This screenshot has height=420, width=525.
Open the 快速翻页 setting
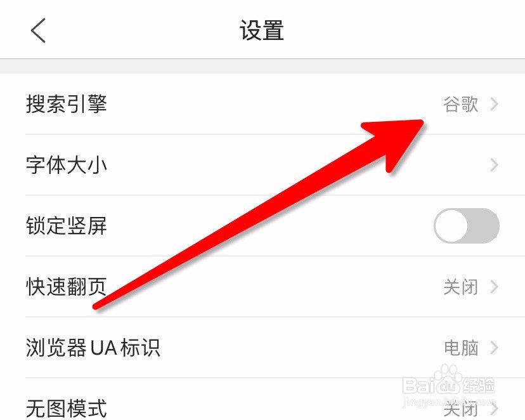tap(262, 287)
